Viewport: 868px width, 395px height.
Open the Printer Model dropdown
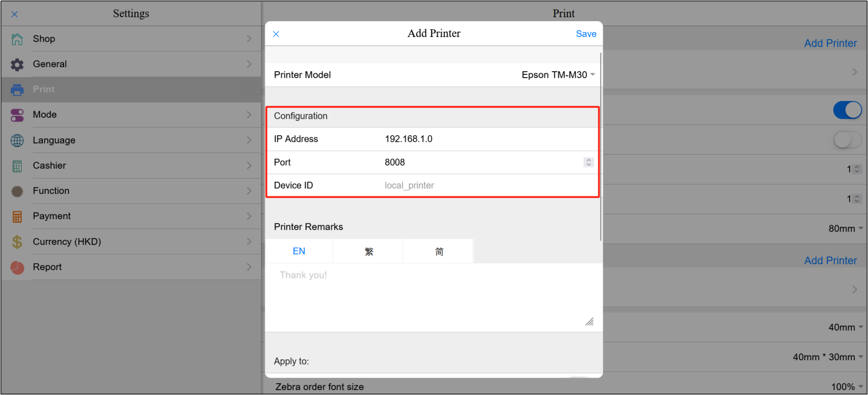558,75
